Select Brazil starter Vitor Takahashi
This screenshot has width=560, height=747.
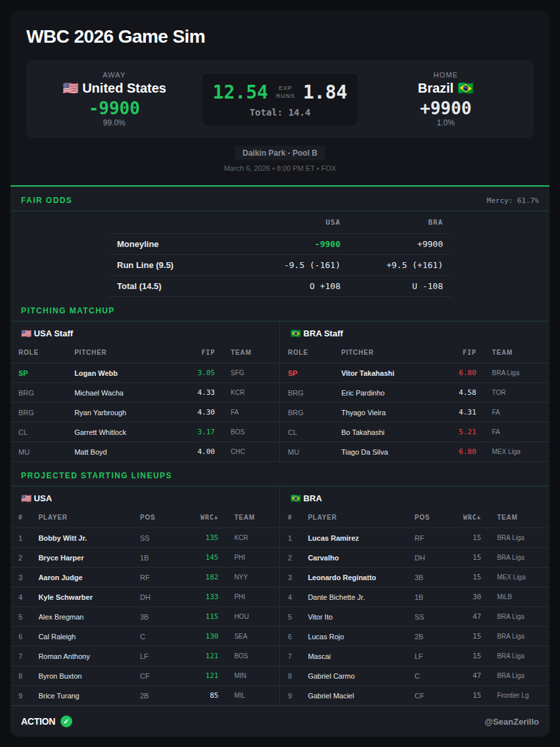(367, 373)
